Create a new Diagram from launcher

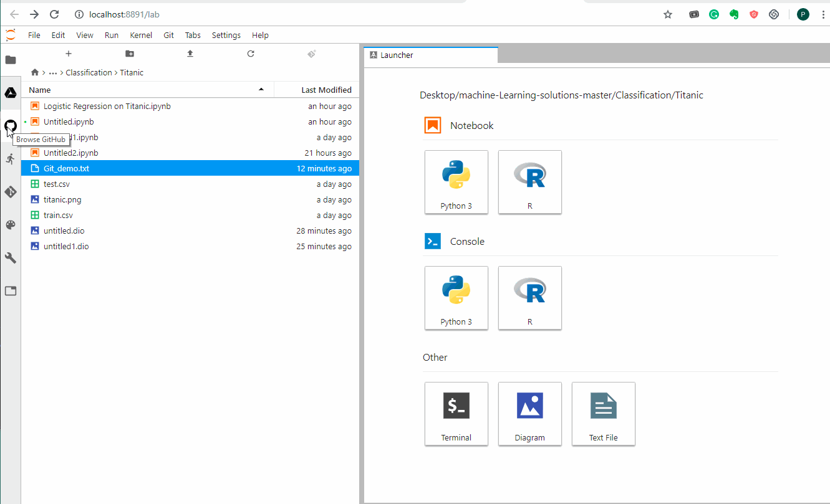pos(529,414)
